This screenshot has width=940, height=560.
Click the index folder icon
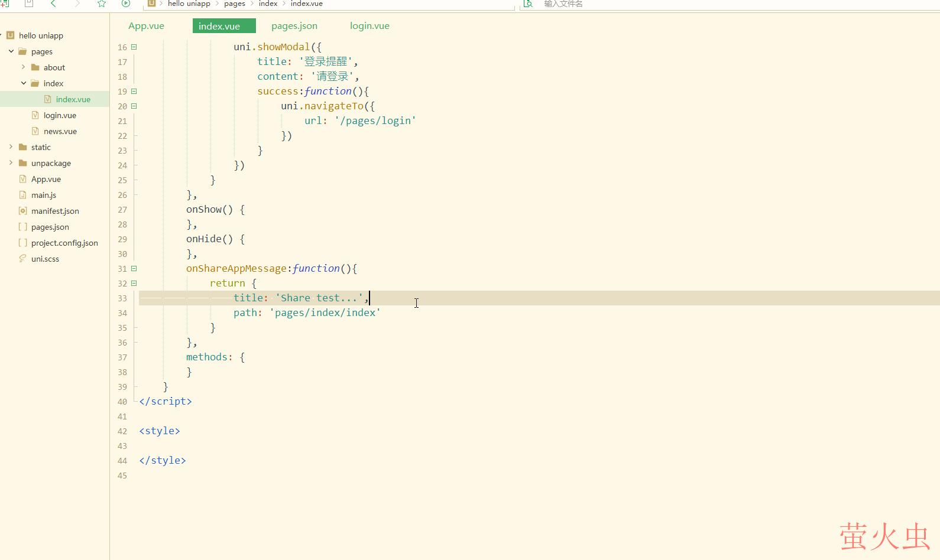click(35, 83)
